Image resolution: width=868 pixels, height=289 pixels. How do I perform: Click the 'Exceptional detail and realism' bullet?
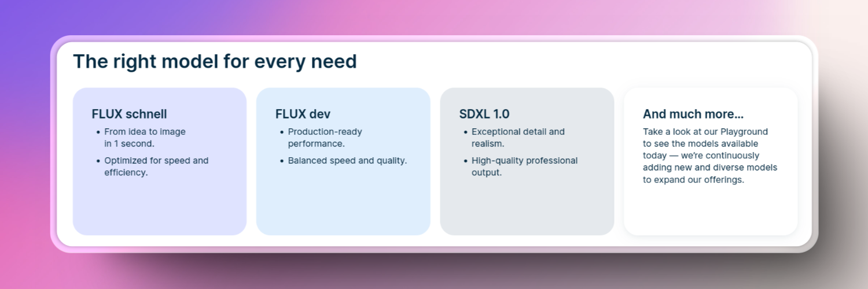[518, 138]
